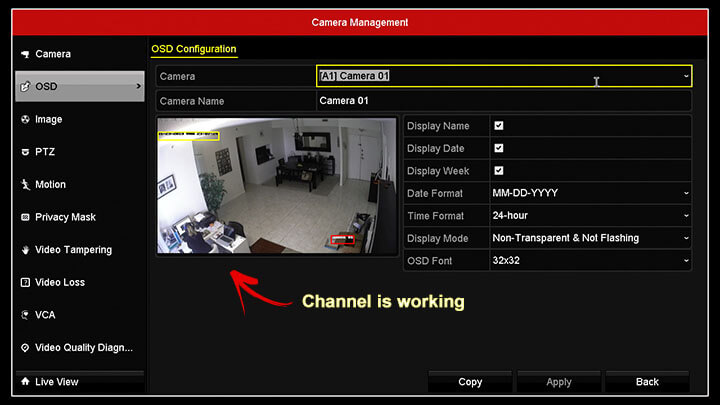This screenshot has height=405, width=720.
Task: Open Video Tampering hand icon
Action: click(x=25, y=250)
